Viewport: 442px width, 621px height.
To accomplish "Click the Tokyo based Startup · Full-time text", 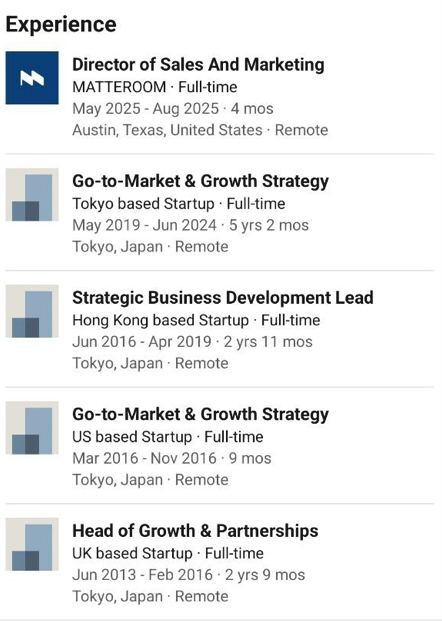I will click(179, 204).
